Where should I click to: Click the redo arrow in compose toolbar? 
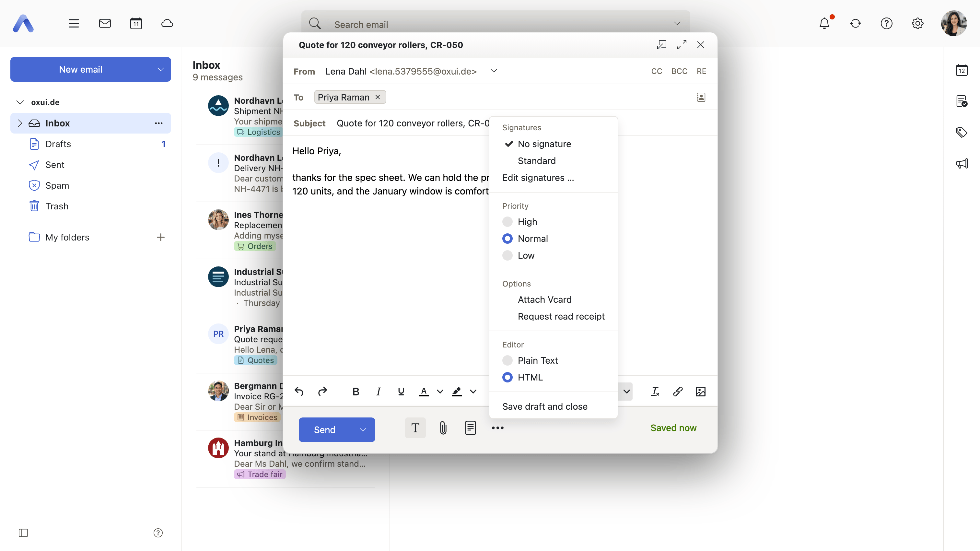(x=322, y=392)
